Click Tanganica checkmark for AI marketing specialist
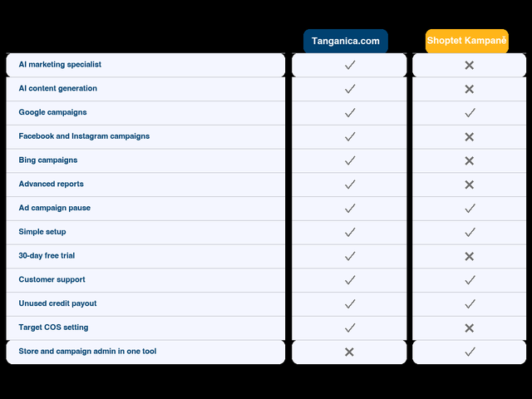Image resolution: width=532 pixels, height=399 pixels. pos(350,65)
